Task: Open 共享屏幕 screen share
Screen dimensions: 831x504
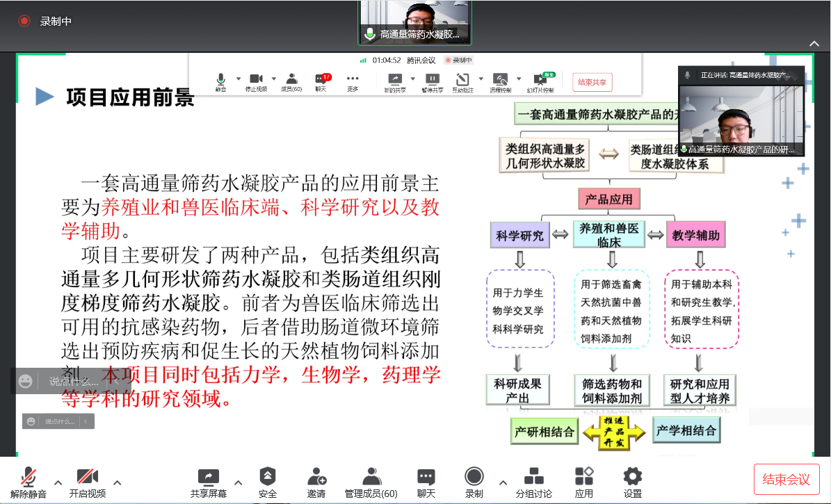Action: (x=209, y=482)
